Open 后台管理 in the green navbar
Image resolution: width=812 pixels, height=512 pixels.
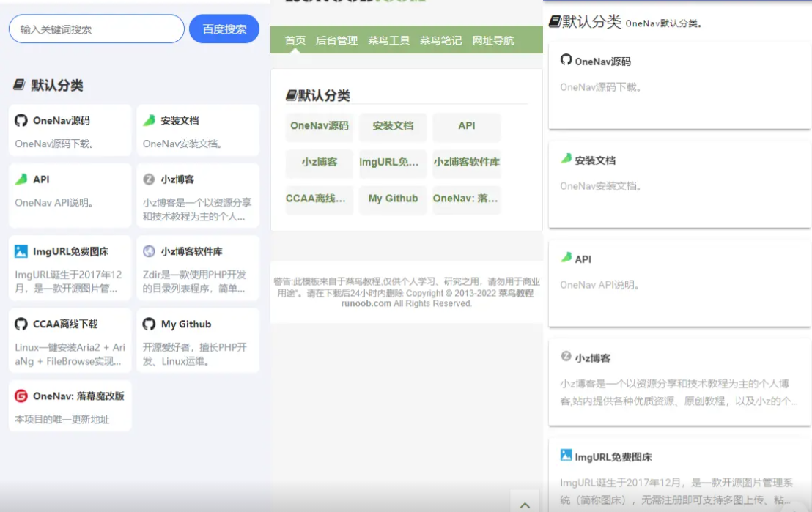point(336,40)
